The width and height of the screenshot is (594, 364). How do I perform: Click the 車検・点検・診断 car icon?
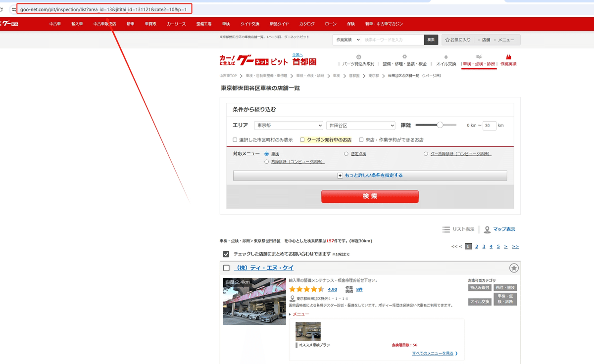tap(479, 57)
